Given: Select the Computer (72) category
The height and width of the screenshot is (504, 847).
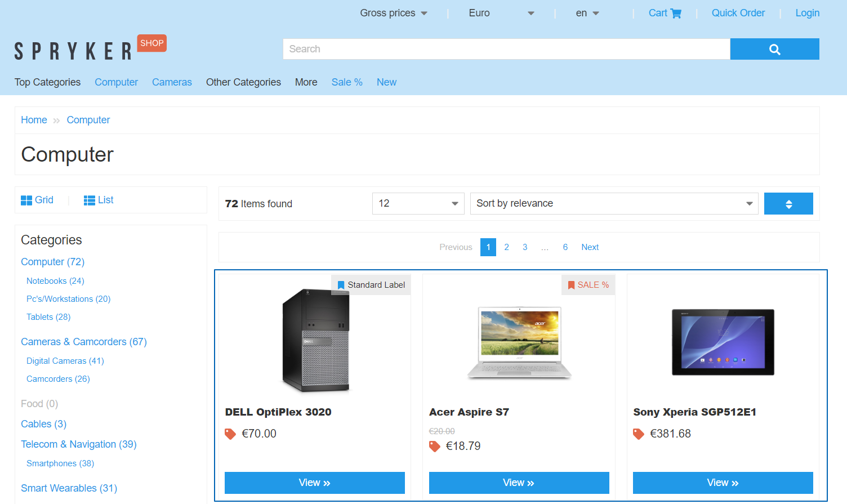Looking at the screenshot, I should 52,262.
